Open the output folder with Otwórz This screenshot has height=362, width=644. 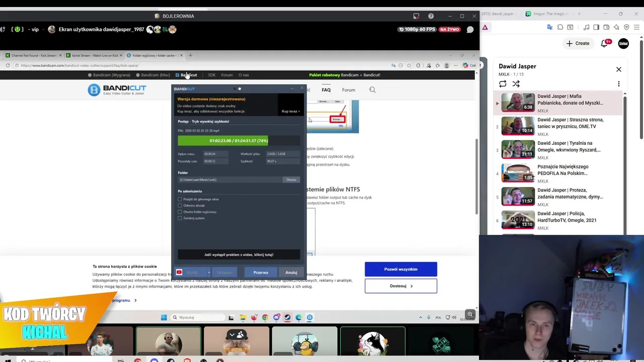pyautogui.click(x=291, y=179)
